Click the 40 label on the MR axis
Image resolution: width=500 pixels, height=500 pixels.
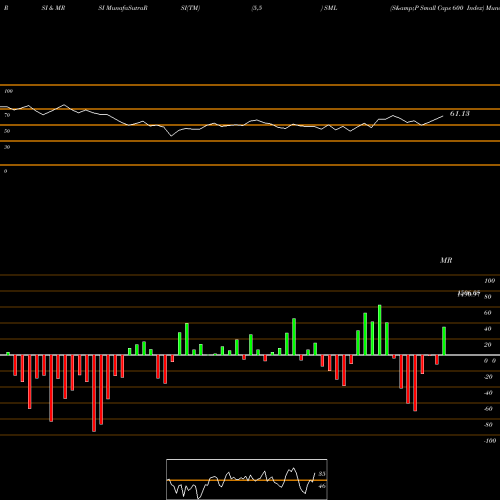click(488, 329)
